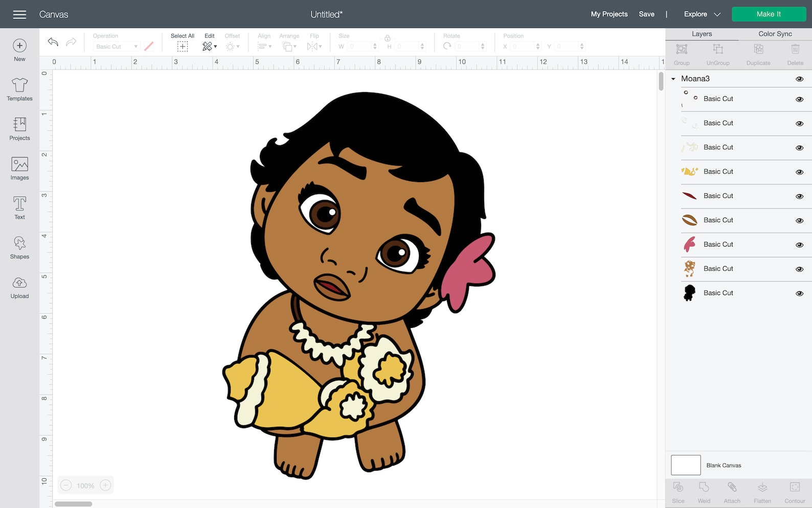Toggle visibility of Moana3 group
Viewport: 812px width, 508px height.
pyautogui.click(x=799, y=79)
